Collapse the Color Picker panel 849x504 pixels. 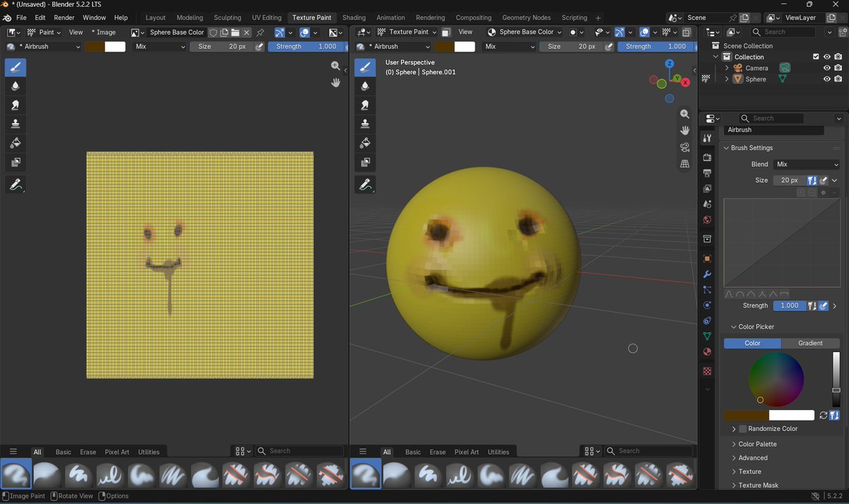[756, 327]
